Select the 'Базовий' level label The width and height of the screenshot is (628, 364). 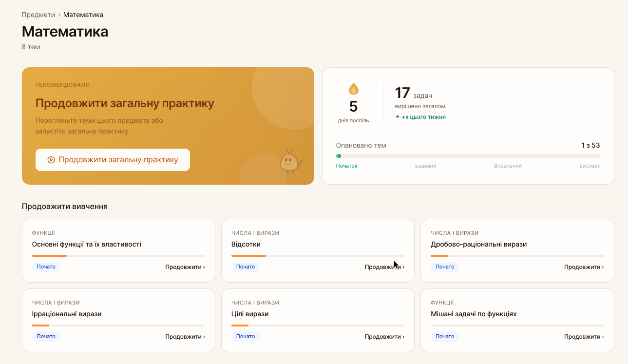click(x=425, y=166)
